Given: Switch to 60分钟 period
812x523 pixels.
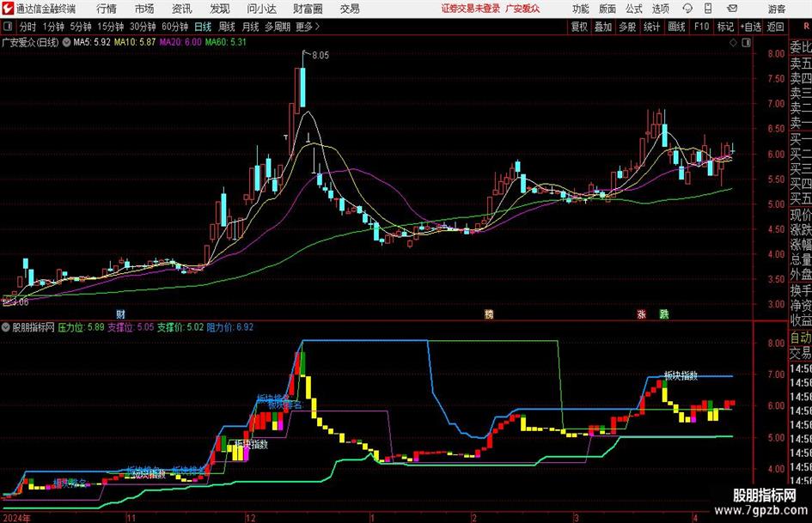Looking at the screenshot, I should [x=174, y=27].
